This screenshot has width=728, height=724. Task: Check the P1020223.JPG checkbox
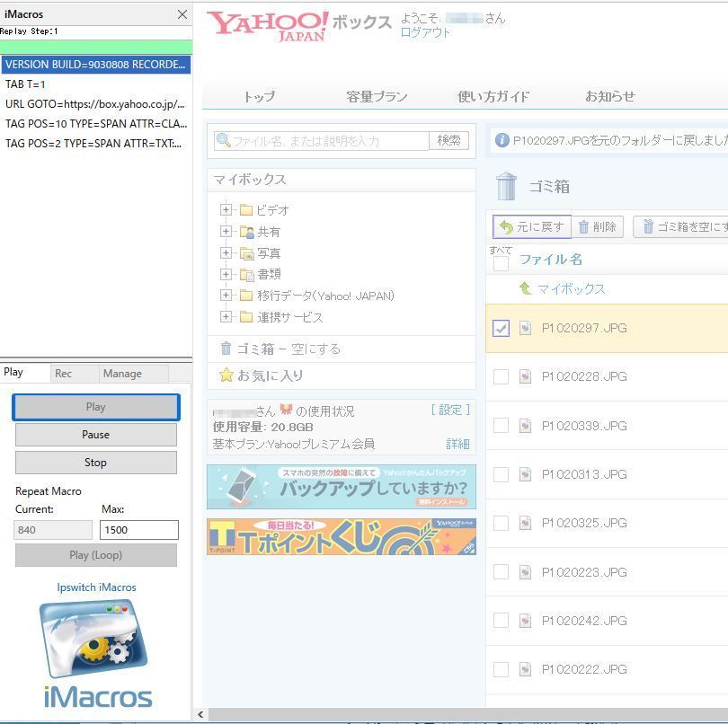(x=501, y=572)
